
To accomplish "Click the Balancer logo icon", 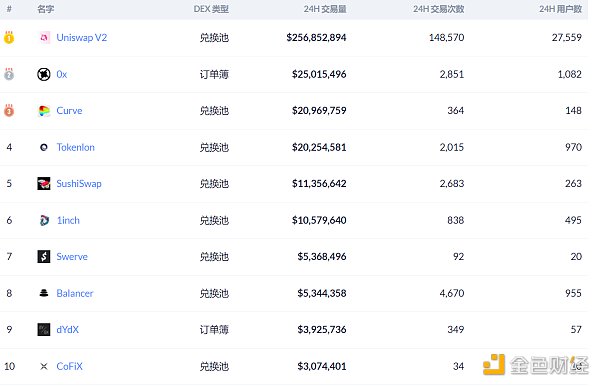I will pos(44,293).
